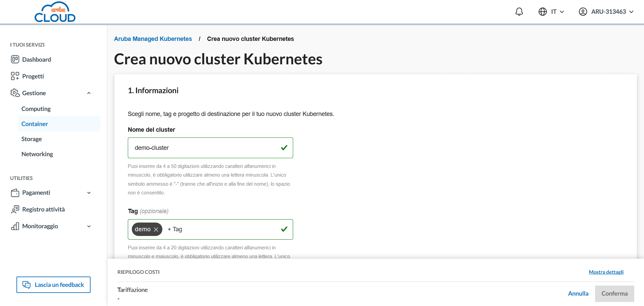This screenshot has width=644, height=306.
Task: Go to Networking section
Action: pyautogui.click(x=37, y=154)
